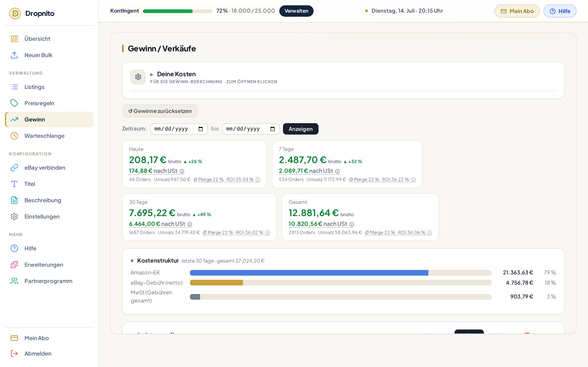Click info icon after ROI 36.22 %
This screenshot has width=588, height=367.
pyautogui.click(x=413, y=180)
